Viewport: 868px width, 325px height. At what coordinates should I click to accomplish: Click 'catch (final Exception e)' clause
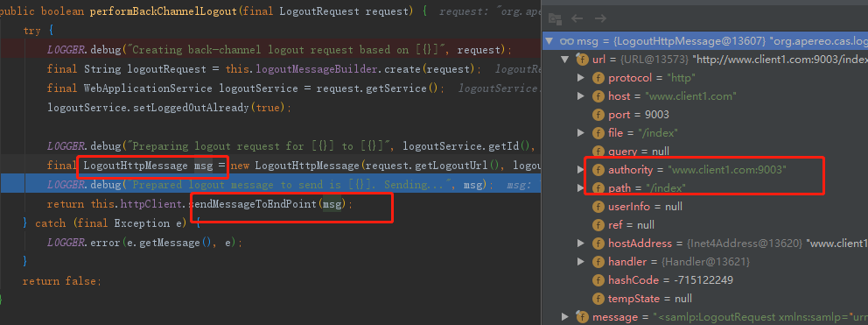(111, 223)
